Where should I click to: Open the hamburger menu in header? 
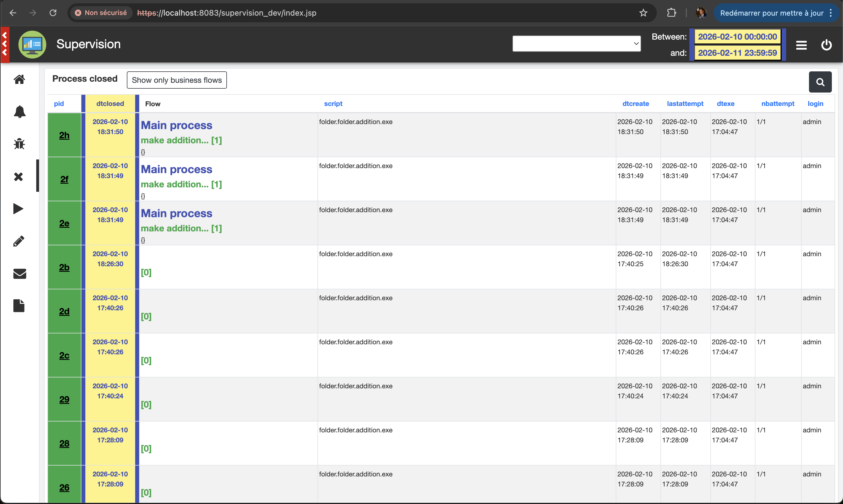[x=801, y=45]
